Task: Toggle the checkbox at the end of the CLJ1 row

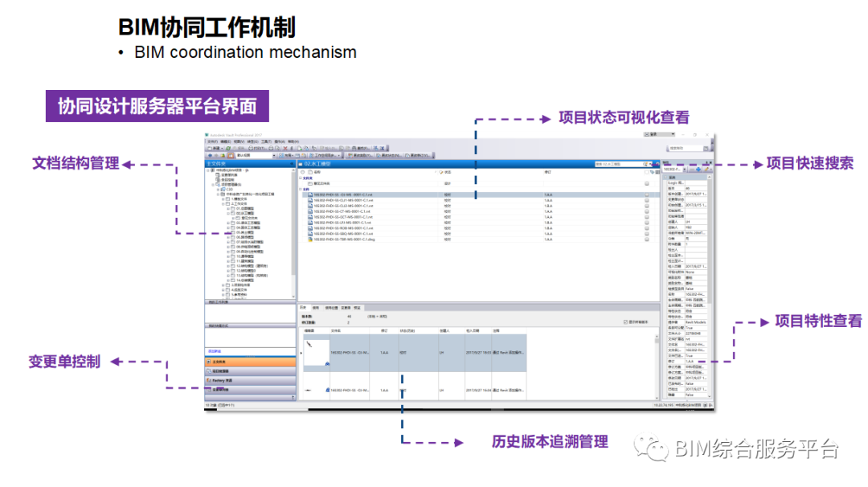Action: [x=646, y=200]
